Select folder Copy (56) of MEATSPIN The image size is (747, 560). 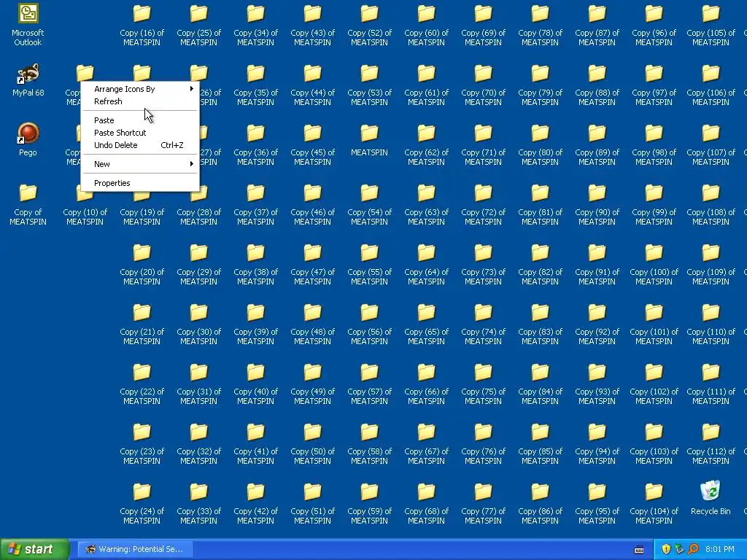click(369, 323)
